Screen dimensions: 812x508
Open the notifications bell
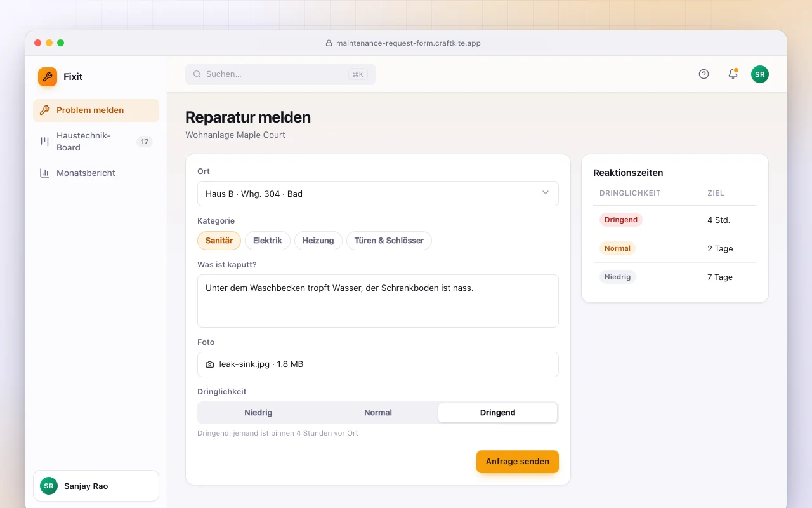pyautogui.click(x=733, y=74)
